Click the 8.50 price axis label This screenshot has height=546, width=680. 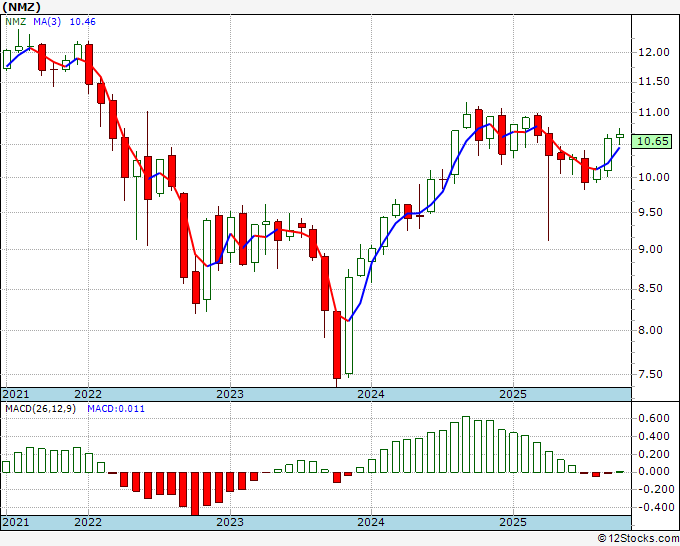click(650, 288)
